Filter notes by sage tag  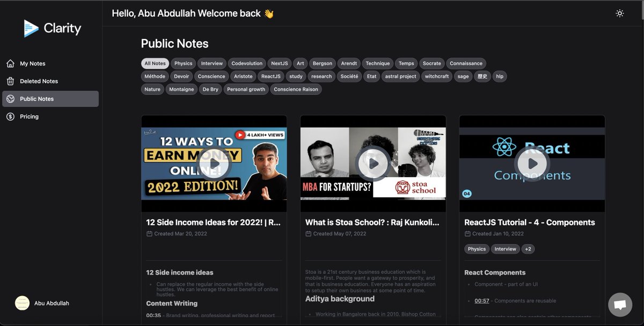coord(463,76)
